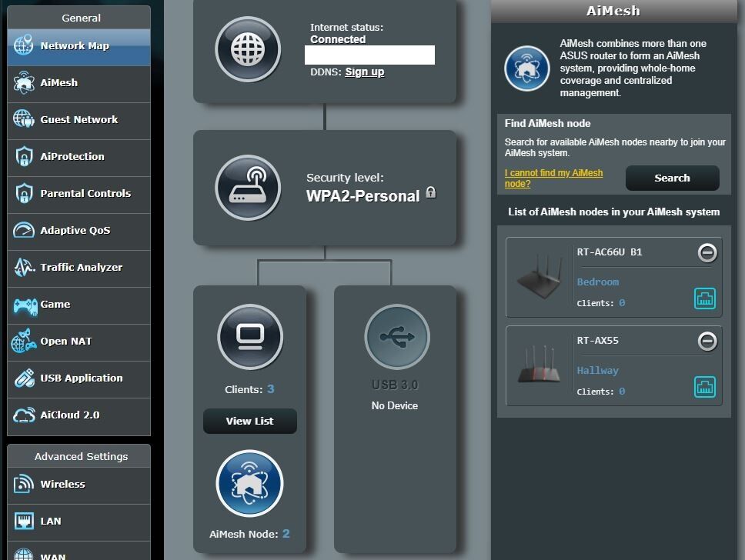Click the Network Map globe icon in sidebar
Screen dimensions: 745x560
[x=23, y=45]
